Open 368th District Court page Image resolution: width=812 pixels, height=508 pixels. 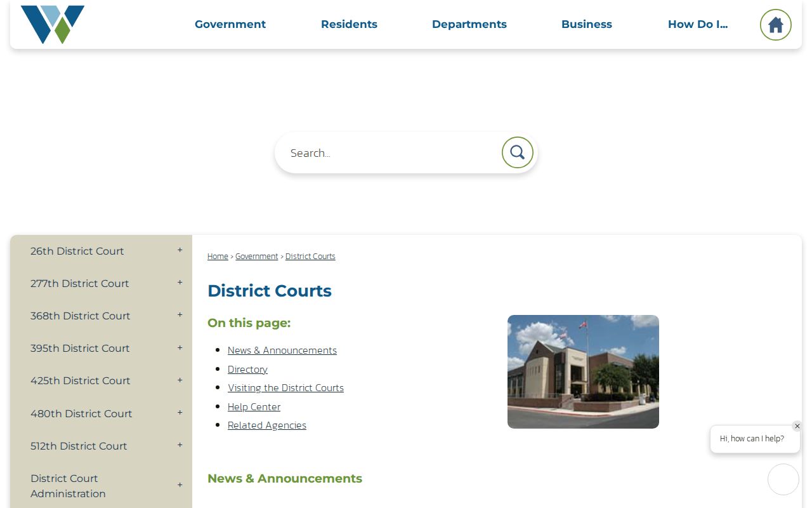(81, 316)
